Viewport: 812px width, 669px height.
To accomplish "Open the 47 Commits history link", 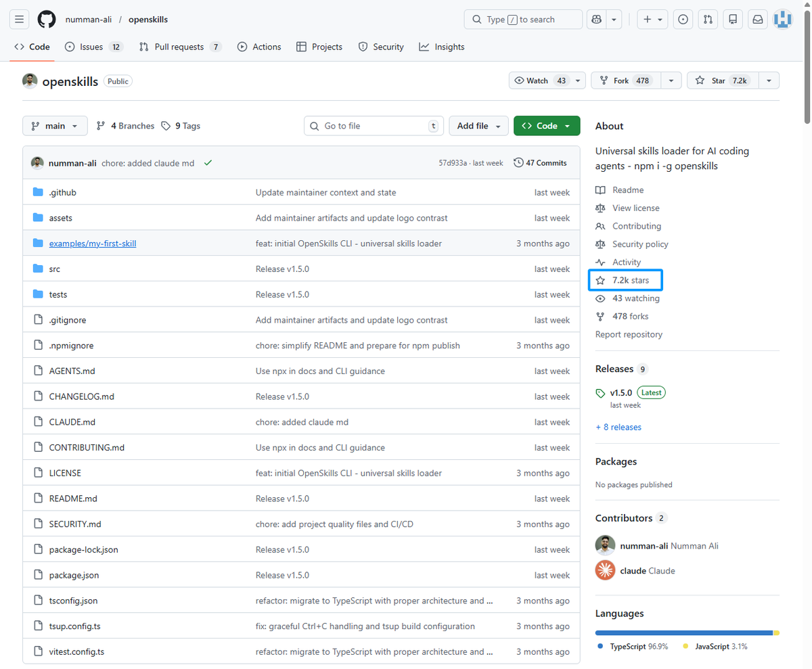I will tap(540, 163).
